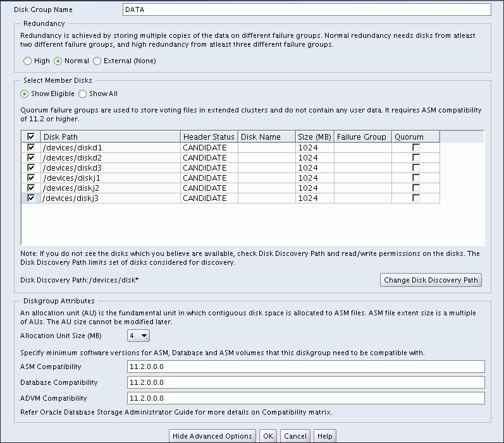Enable Quorum for diskj3 row
Viewport: 504px width, 443px height.
tap(416, 198)
